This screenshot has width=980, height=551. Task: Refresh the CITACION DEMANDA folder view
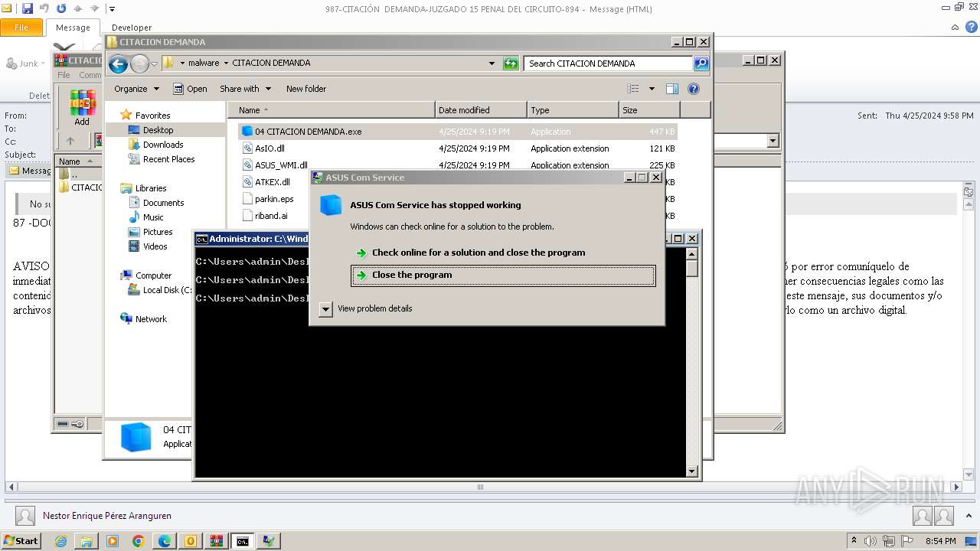tap(511, 64)
